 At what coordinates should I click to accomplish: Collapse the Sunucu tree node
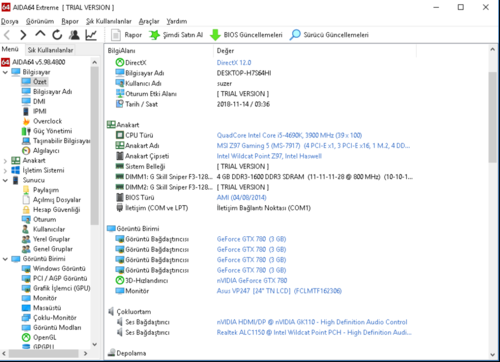pos(5,180)
